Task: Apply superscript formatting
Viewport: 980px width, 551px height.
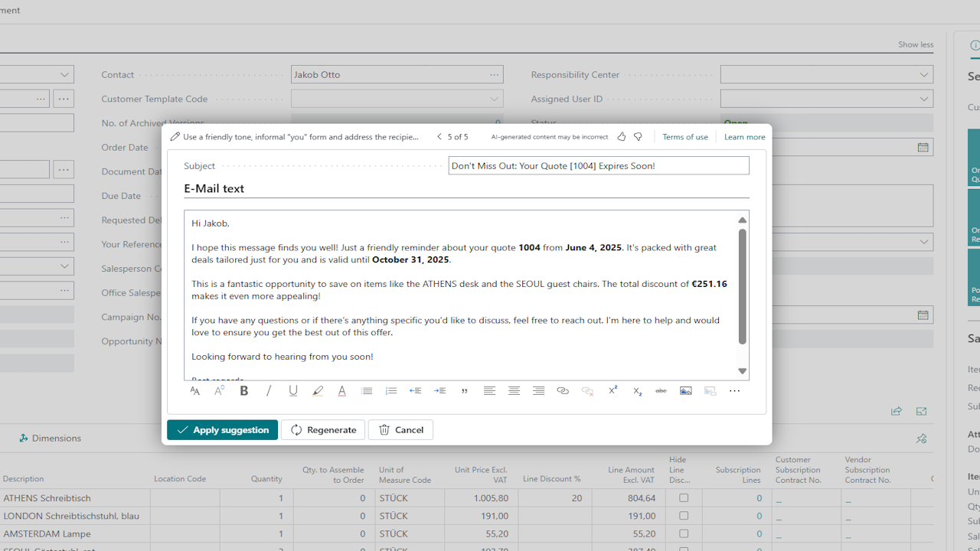Action: 612,391
